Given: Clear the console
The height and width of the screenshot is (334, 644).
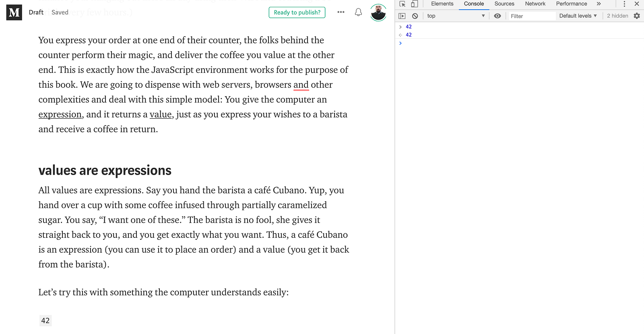Looking at the screenshot, I should pos(415,16).
